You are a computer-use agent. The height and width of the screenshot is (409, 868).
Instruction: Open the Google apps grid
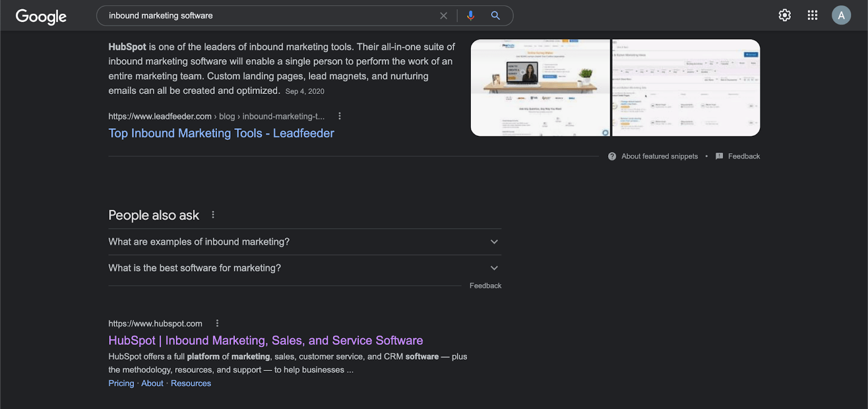coord(812,15)
